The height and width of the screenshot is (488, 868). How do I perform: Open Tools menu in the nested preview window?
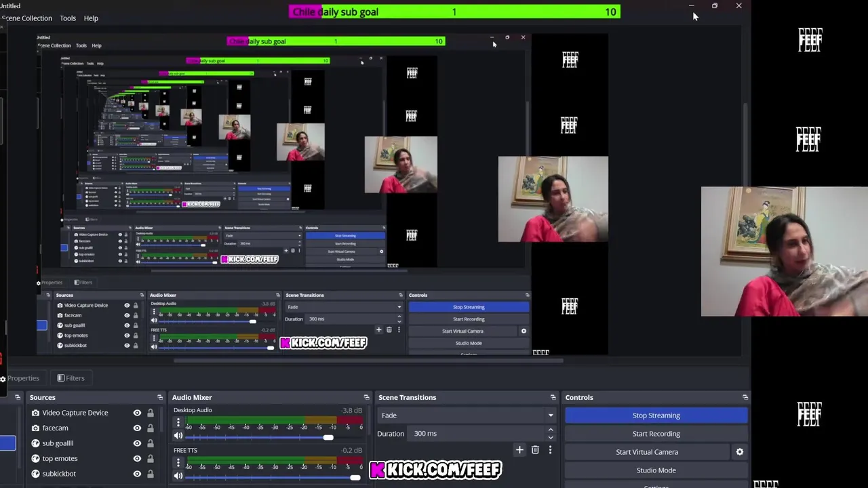81,45
